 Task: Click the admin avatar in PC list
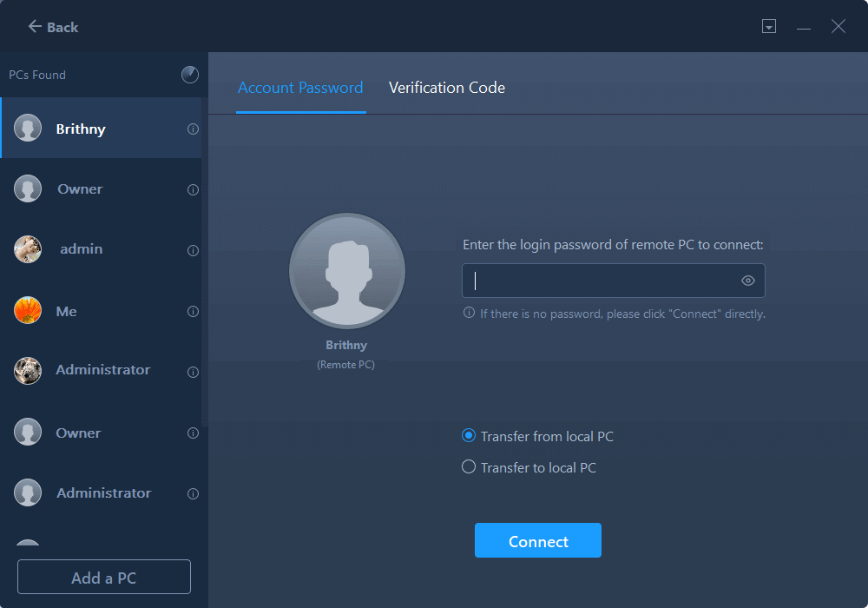(x=28, y=249)
